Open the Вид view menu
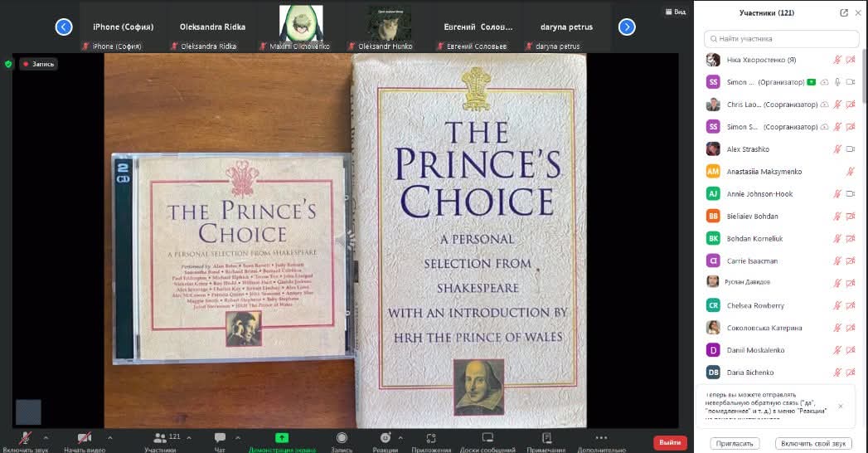 (675, 12)
